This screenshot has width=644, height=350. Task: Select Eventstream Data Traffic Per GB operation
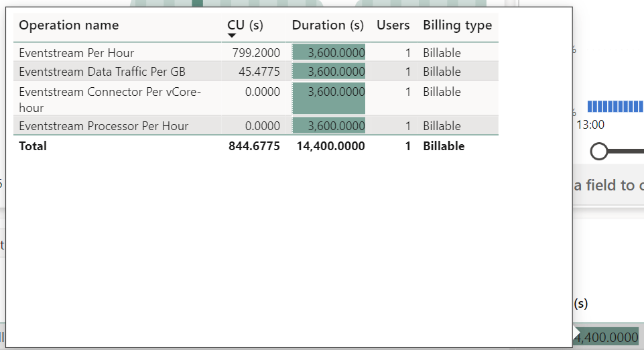coord(102,72)
